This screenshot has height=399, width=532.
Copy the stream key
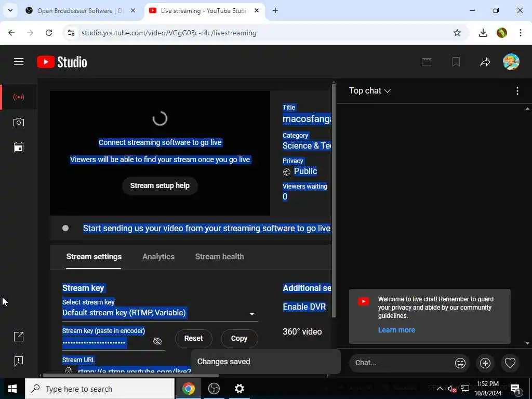coord(239,338)
